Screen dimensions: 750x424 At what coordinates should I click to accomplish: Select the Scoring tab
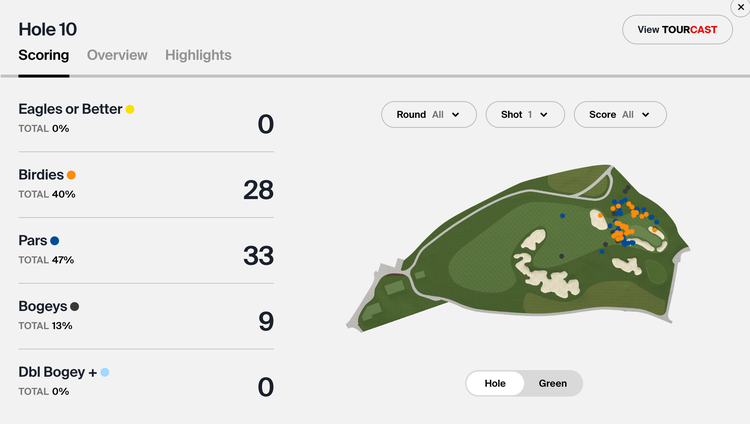coord(44,56)
